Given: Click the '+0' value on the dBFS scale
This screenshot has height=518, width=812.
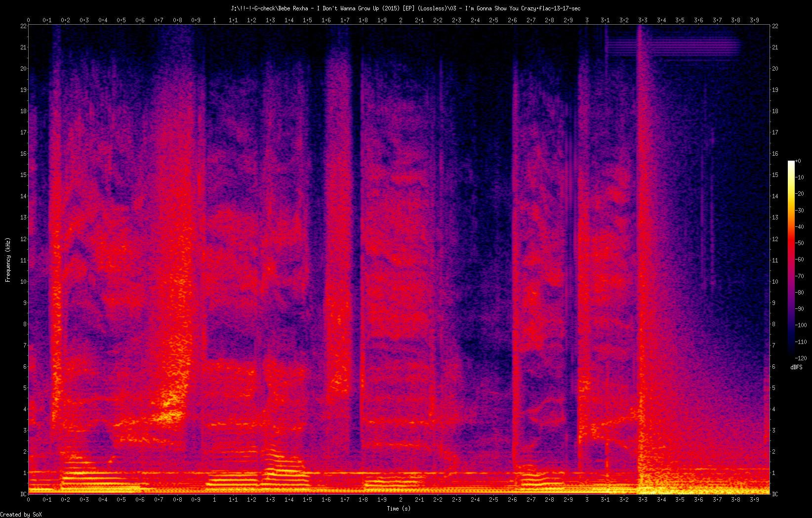Looking at the screenshot, I should click(799, 161).
